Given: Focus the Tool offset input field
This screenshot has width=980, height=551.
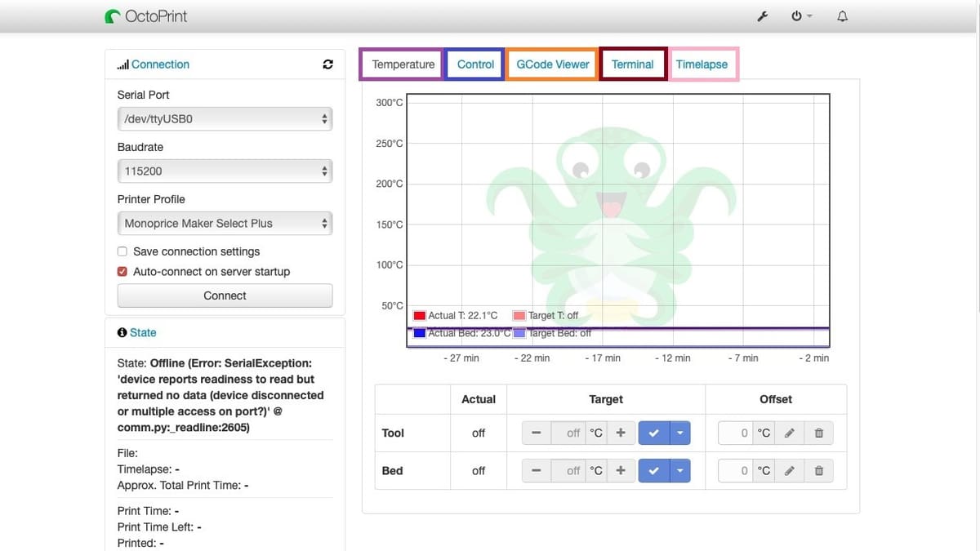Looking at the screenshot, I should 736,433.
